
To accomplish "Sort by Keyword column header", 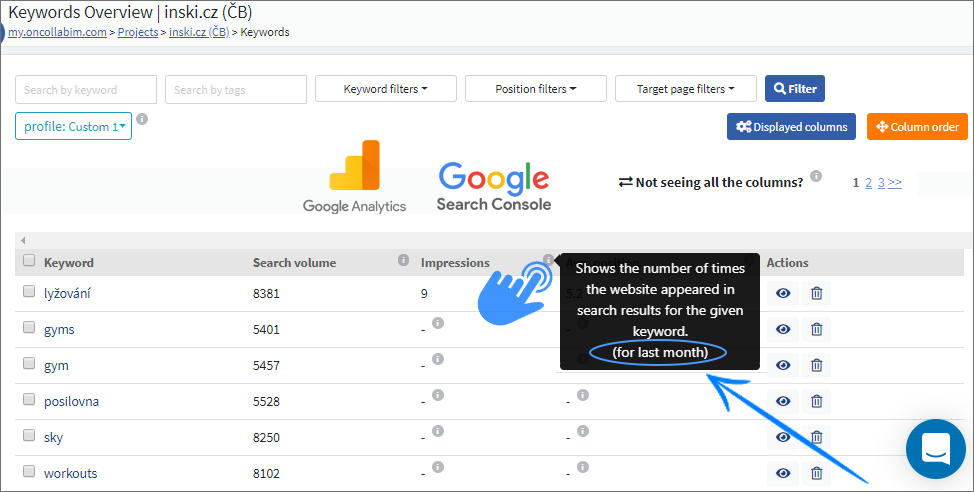I will pos(69,263).
